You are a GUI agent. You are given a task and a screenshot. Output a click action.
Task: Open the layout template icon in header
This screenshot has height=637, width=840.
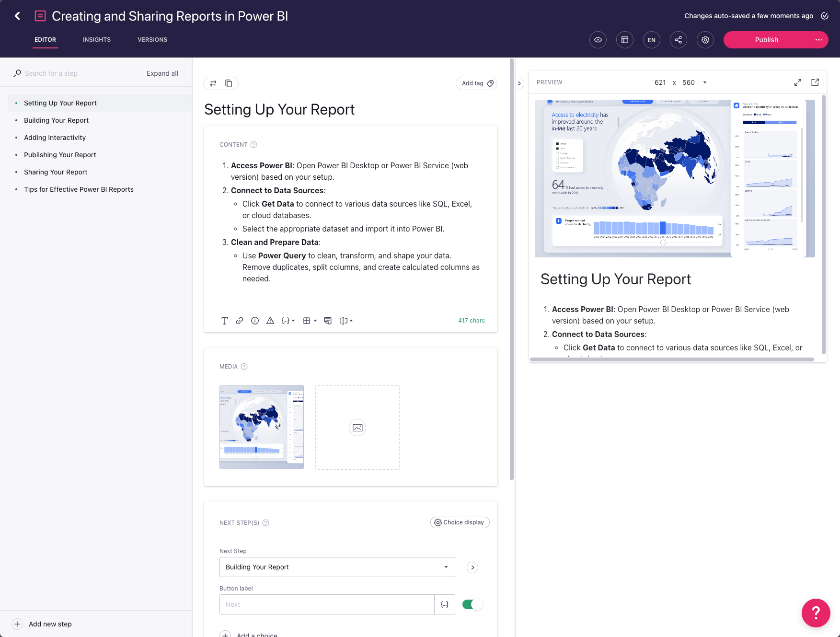coord(625,40)
